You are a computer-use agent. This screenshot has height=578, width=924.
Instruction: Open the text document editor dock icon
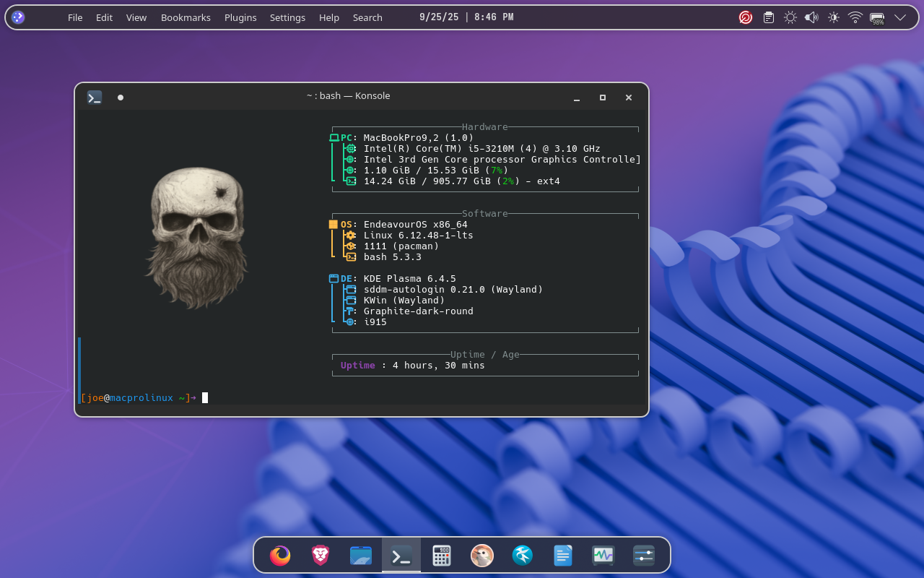(x=563, y=555)
